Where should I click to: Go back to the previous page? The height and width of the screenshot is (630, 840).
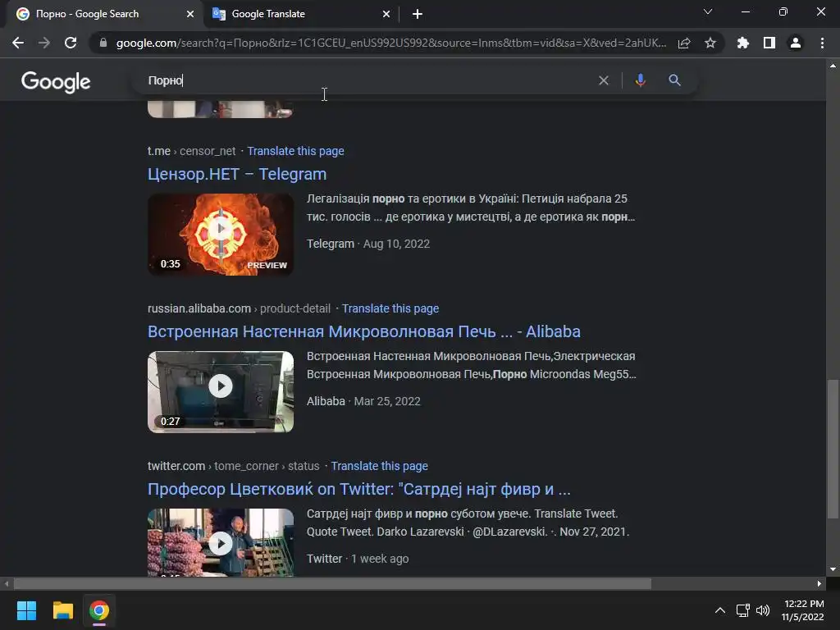[18, 43]
